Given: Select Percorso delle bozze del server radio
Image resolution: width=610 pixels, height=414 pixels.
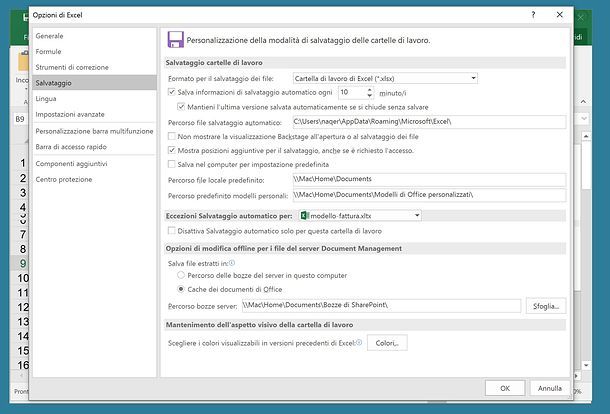Looking at the screenshot, I should tap(181, 275).
